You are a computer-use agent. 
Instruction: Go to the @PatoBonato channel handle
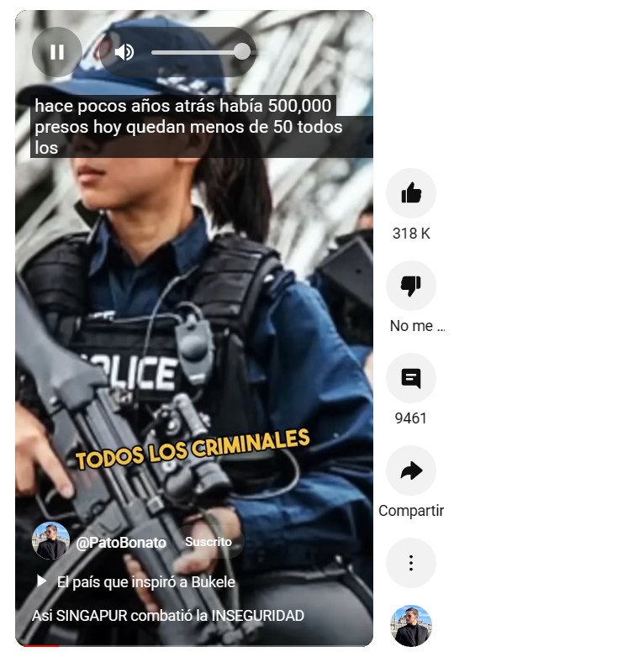coord(121,543)
